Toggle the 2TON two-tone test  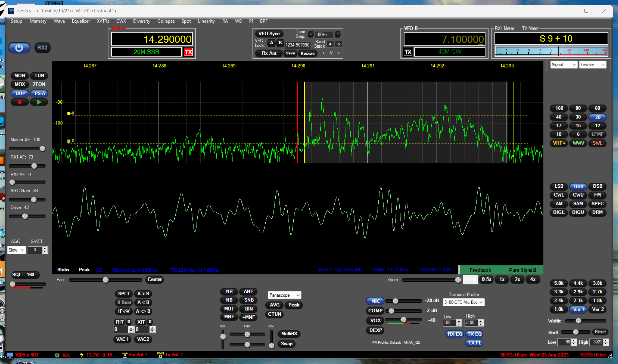39,85
